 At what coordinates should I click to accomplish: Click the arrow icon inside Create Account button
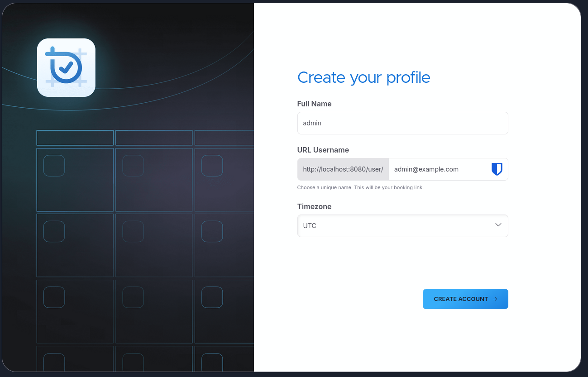pos(495,299)
